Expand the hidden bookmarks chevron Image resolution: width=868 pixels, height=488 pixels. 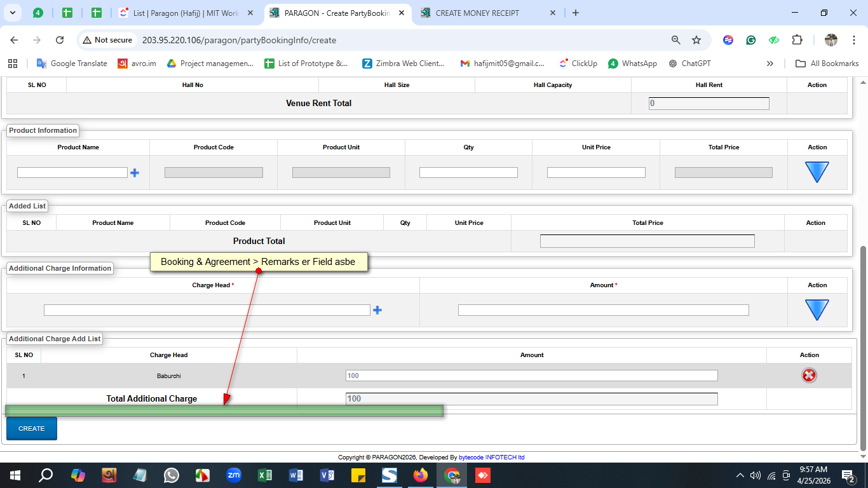pos(770,64)
